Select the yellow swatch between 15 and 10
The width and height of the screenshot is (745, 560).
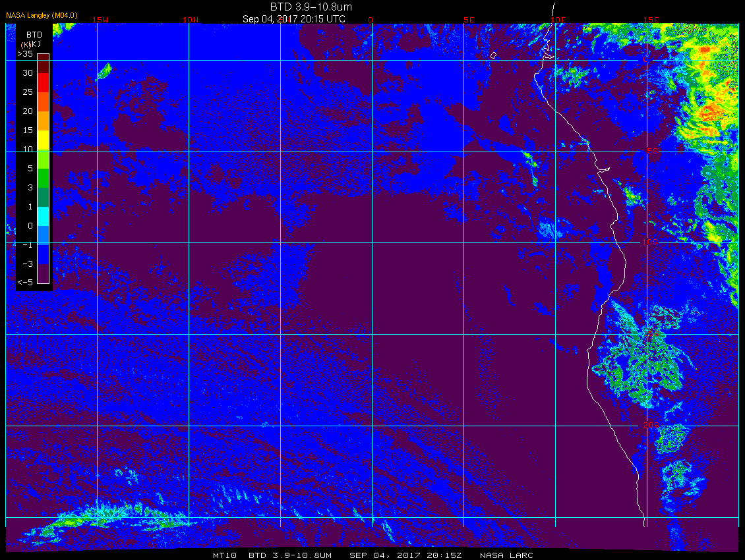[44, 140]
